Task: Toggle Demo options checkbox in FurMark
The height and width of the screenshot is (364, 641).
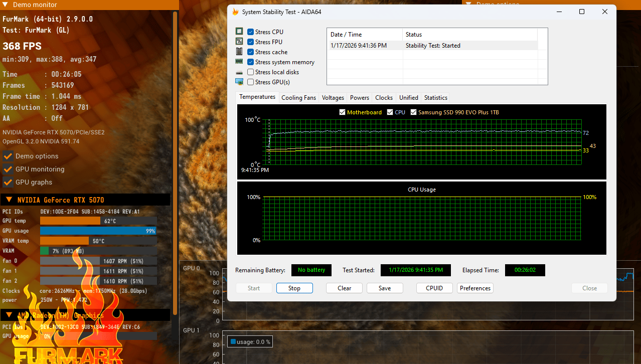Action: [x=8, y=156]
